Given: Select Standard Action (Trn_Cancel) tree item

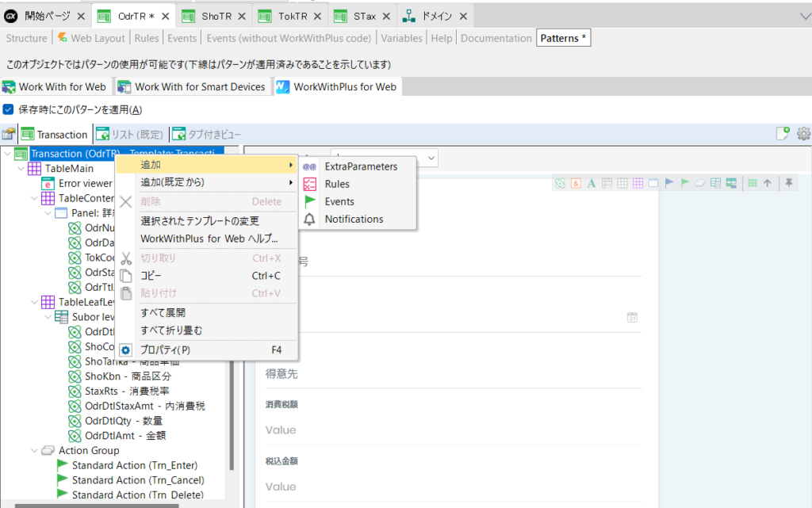Looking at the screenshot, I should click(x=137, y=480).
